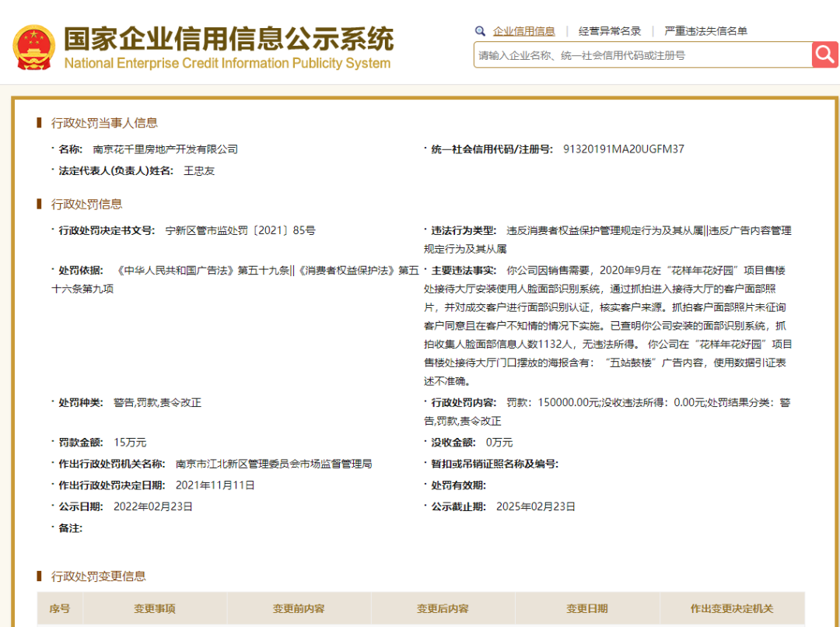Image resolution: width=840 pixels, height=627 pixels.
Task: Click the 公示截止期 label
Action: point(459,506)
